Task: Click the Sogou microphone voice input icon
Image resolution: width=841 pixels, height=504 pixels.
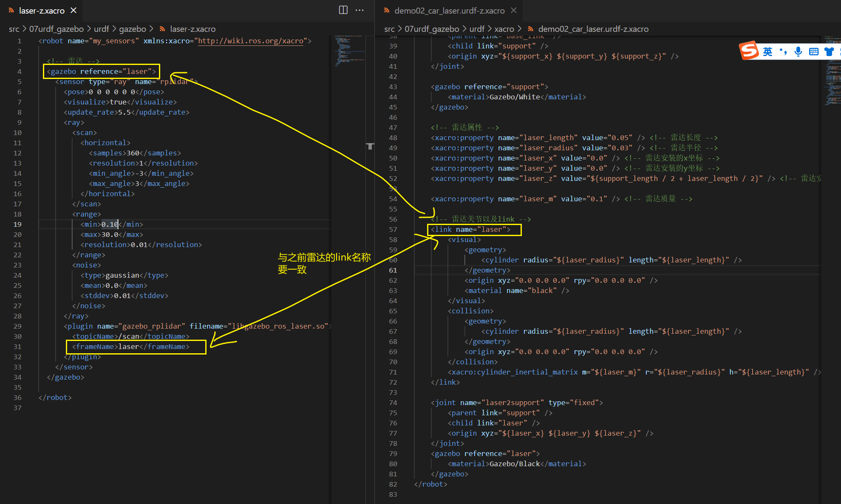Action: 798,51
